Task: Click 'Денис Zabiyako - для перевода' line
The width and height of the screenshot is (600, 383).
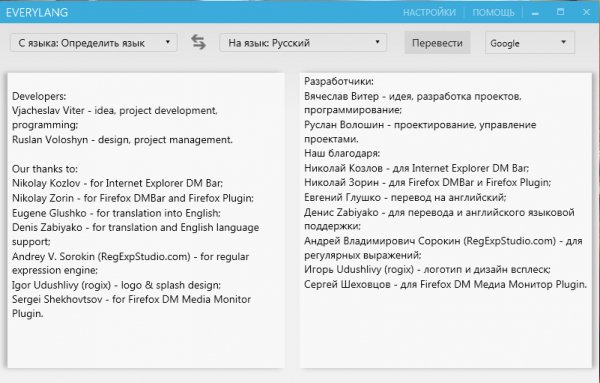Action: [x=439, y=213]
